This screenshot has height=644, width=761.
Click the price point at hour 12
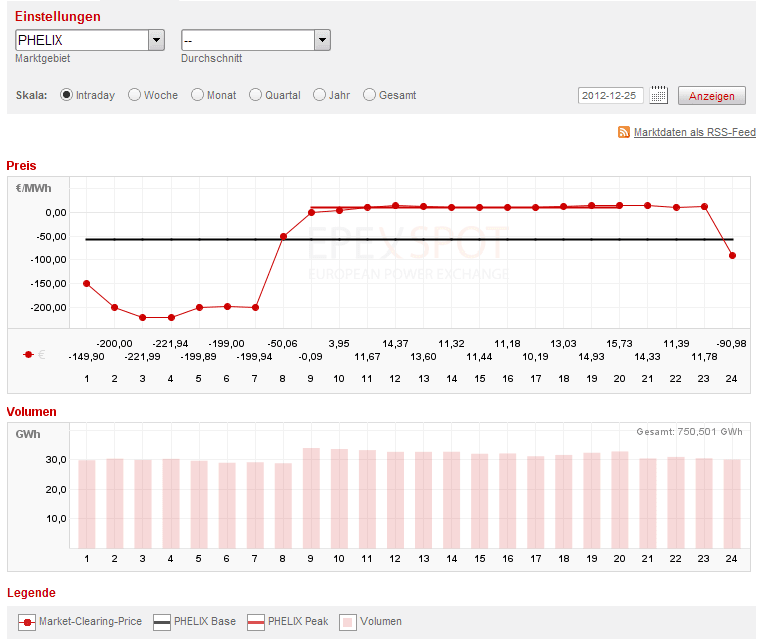point(396,206)
